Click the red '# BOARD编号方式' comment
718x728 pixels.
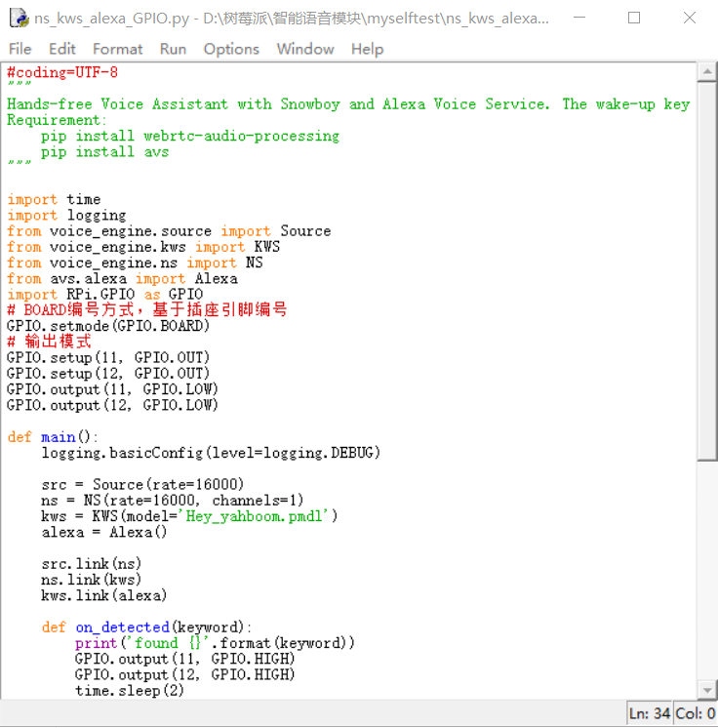[x=147, y=309]
